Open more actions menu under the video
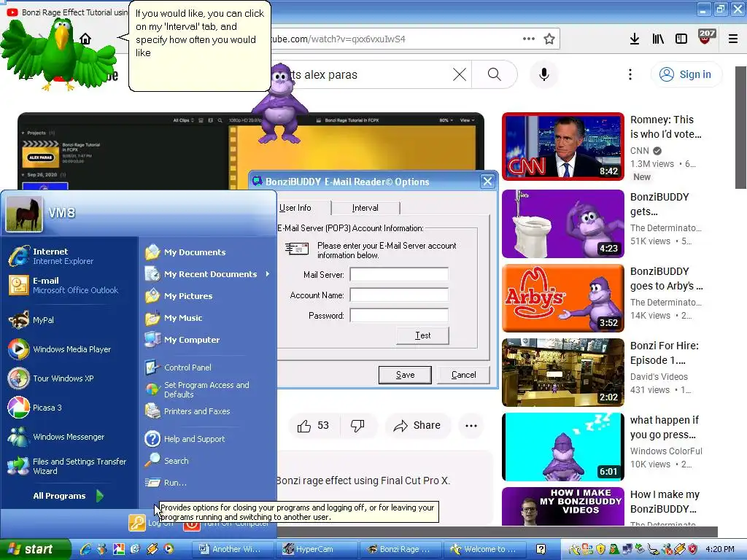This screenshot has height=560, width=747. click(471, 426)
